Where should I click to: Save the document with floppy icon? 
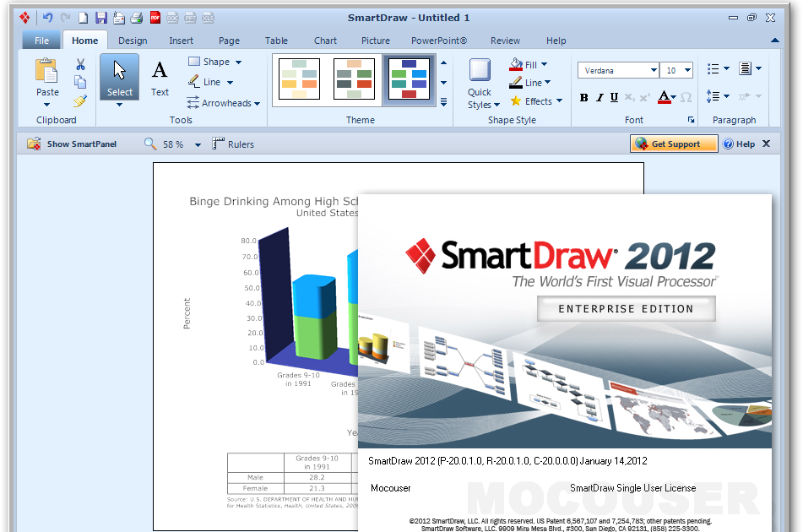click(x=100, y=18)
